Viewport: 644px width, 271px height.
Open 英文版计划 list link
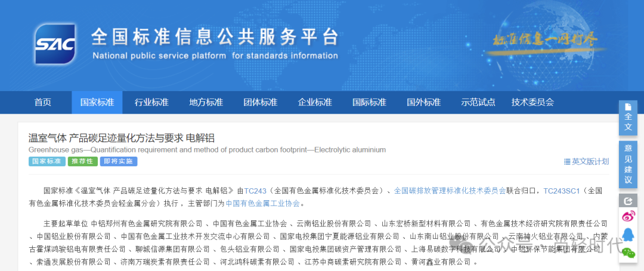586,161
